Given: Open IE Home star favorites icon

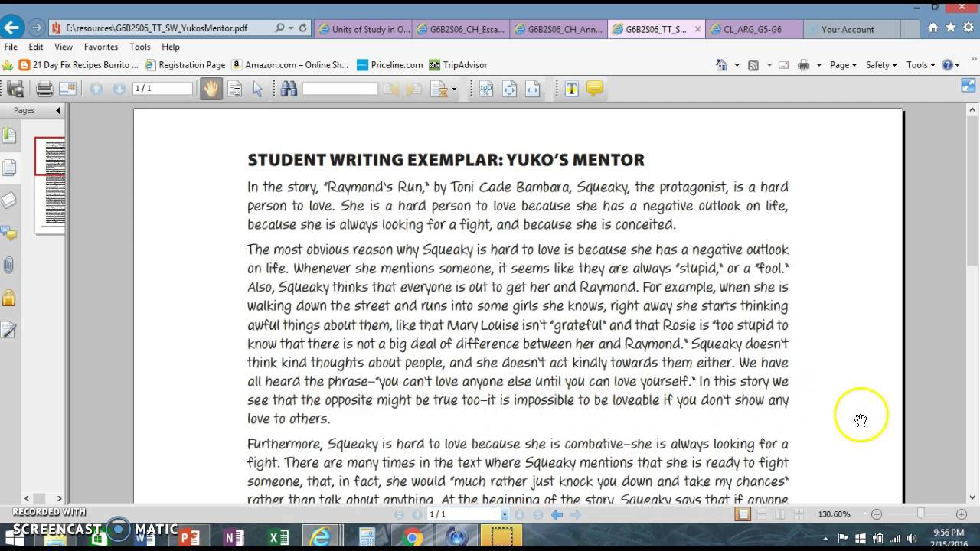Looking at the screenshot, I should tap(950, 28).
